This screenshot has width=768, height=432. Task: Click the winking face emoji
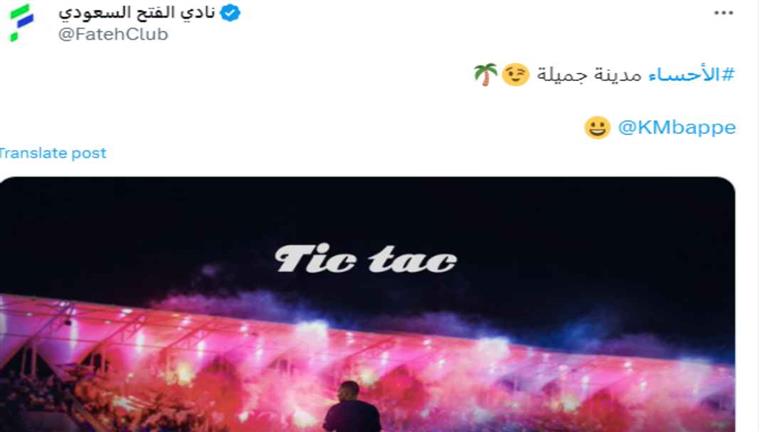516,75
